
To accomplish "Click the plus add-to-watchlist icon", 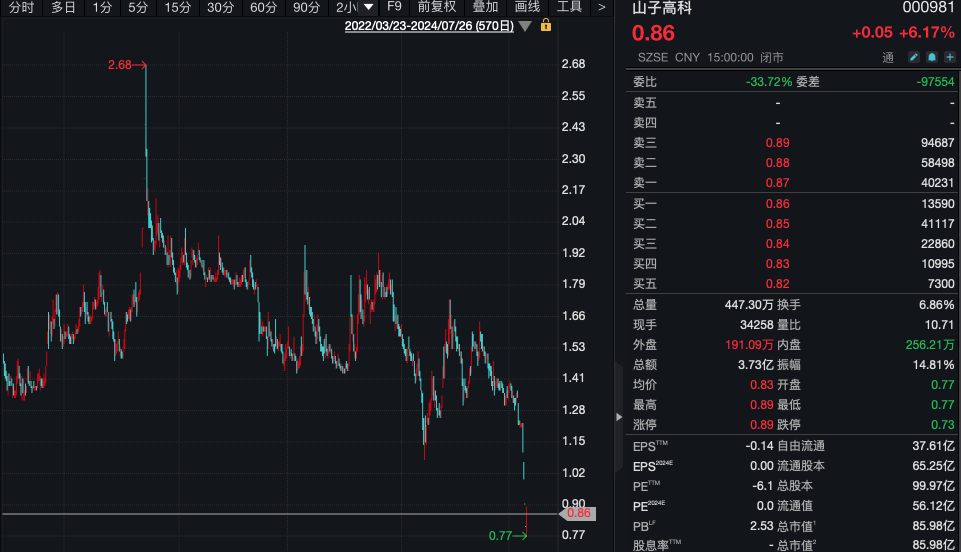I will pyautogui.click(x=948, y=58).
